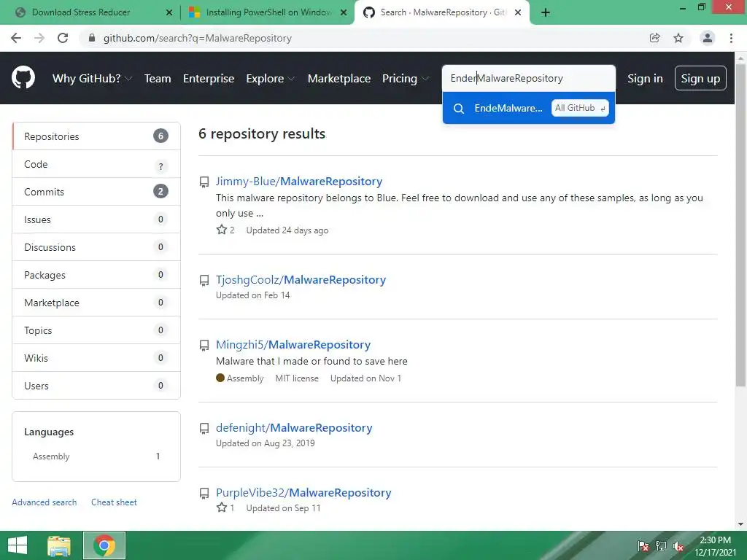Switch to the Download Stress Reducer tab
The height and width of the screenshot is (560, 747).
tap(90, 12)
